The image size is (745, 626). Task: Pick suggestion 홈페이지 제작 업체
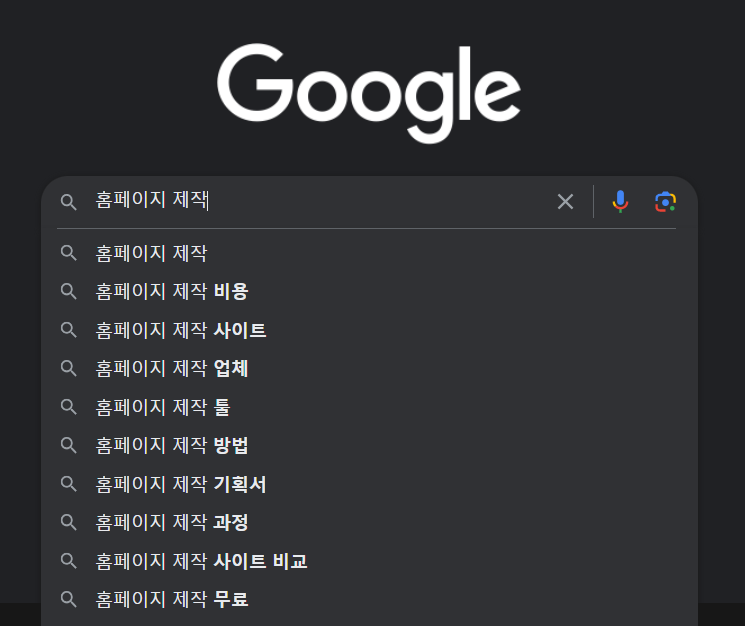coord(370,368)
